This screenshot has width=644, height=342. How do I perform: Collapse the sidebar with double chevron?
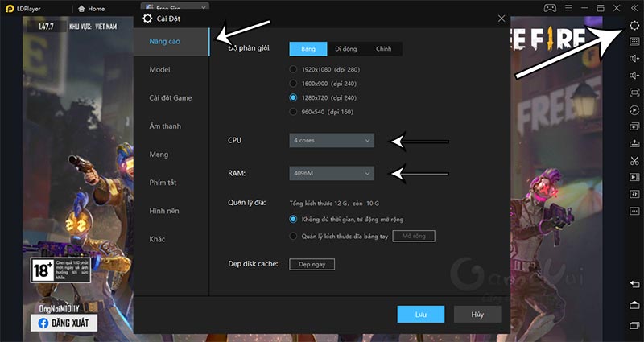coord(634,8)
